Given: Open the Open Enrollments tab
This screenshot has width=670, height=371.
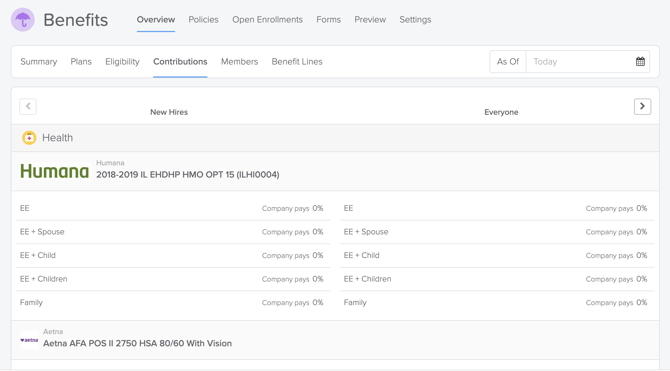Looking at the screenshot, I should point(267,20).
